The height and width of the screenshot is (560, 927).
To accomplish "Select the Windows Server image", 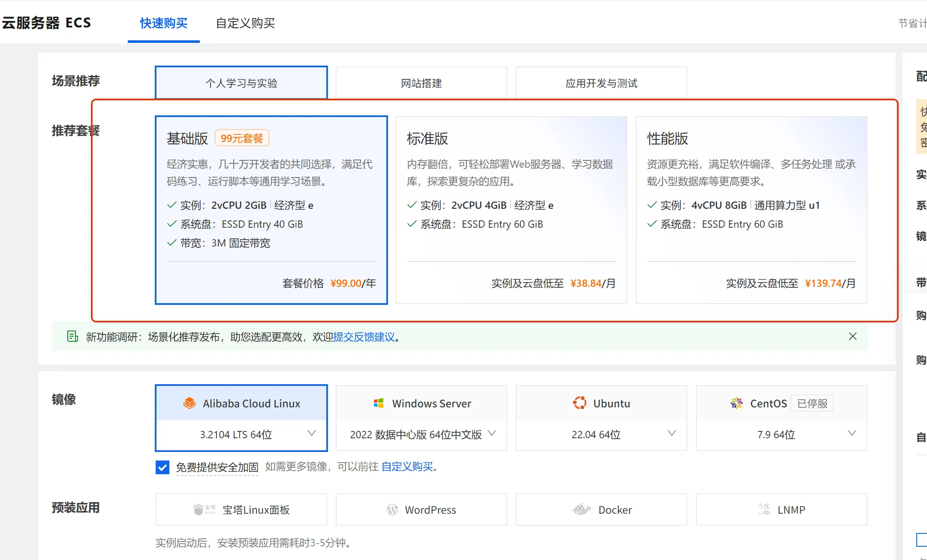I will [x=421, y=403].
